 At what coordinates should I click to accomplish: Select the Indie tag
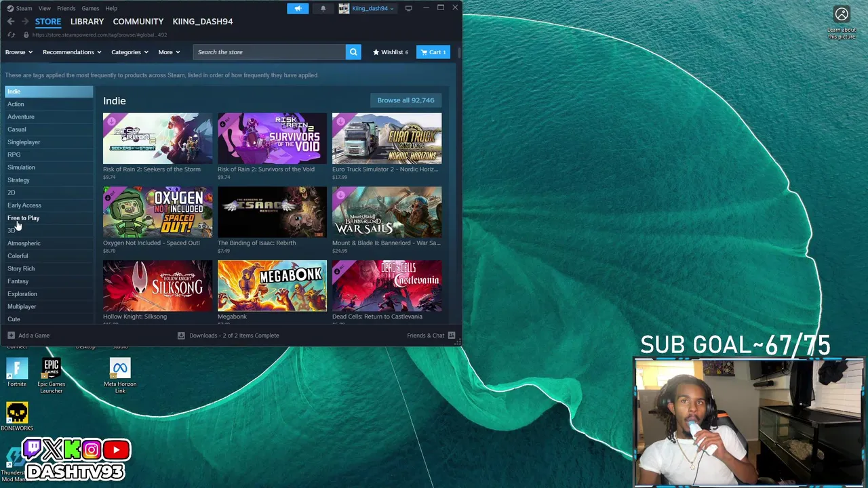(49, 91)
